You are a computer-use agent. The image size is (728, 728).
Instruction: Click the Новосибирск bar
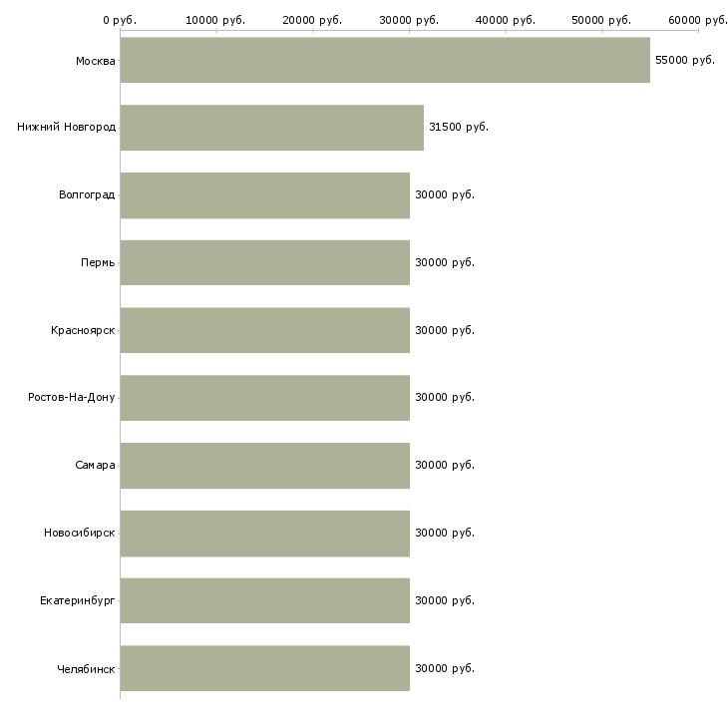pos(264,533)
